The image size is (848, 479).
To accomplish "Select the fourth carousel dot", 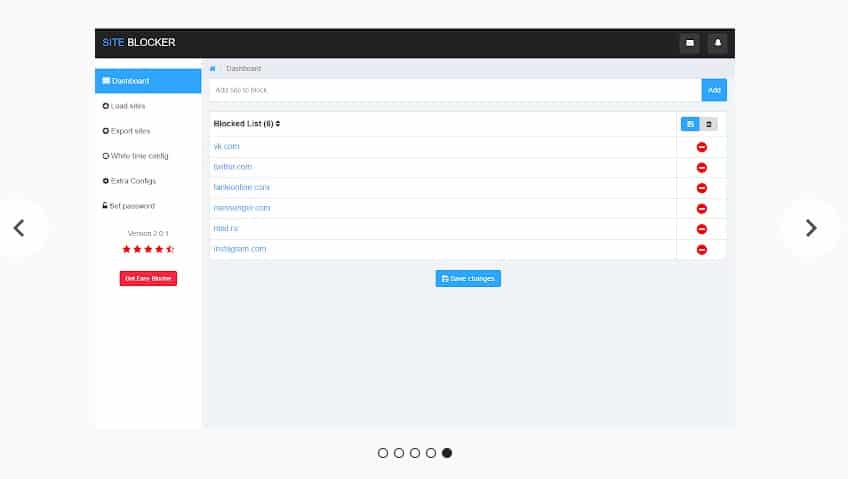I will coord(431,453).
